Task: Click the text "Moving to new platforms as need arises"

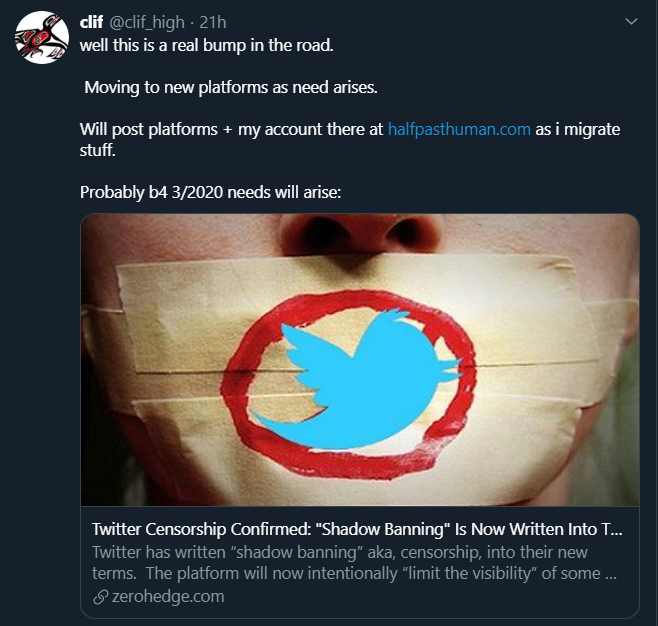Action: click(x=230, y=87)
